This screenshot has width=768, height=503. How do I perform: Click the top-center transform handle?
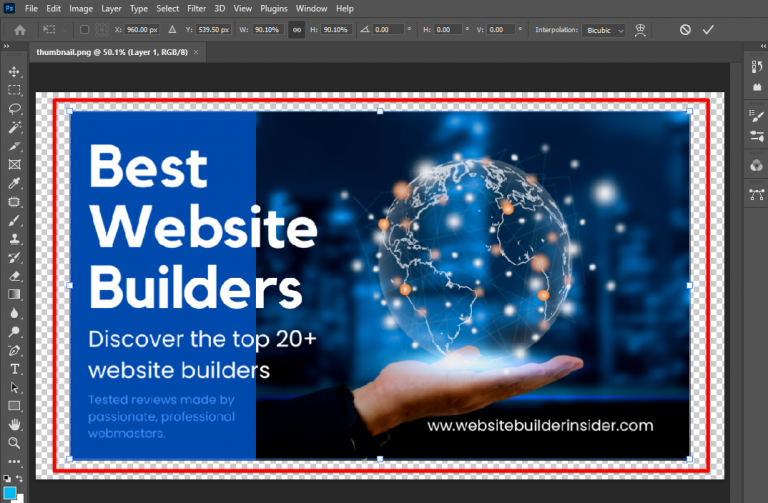(380, 111)
